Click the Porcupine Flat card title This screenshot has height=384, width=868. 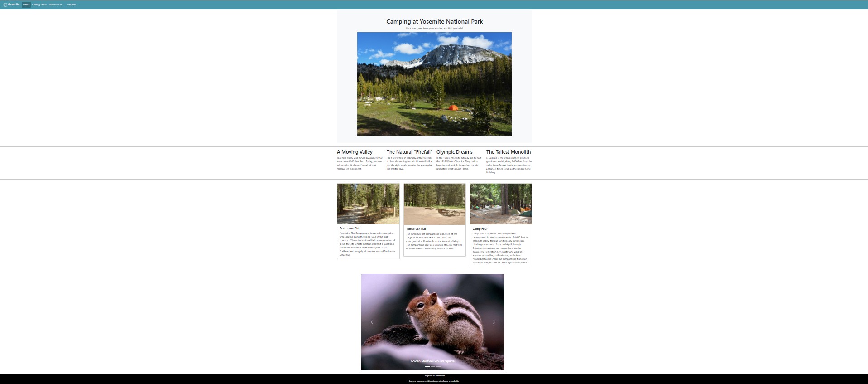pos(350,228)
